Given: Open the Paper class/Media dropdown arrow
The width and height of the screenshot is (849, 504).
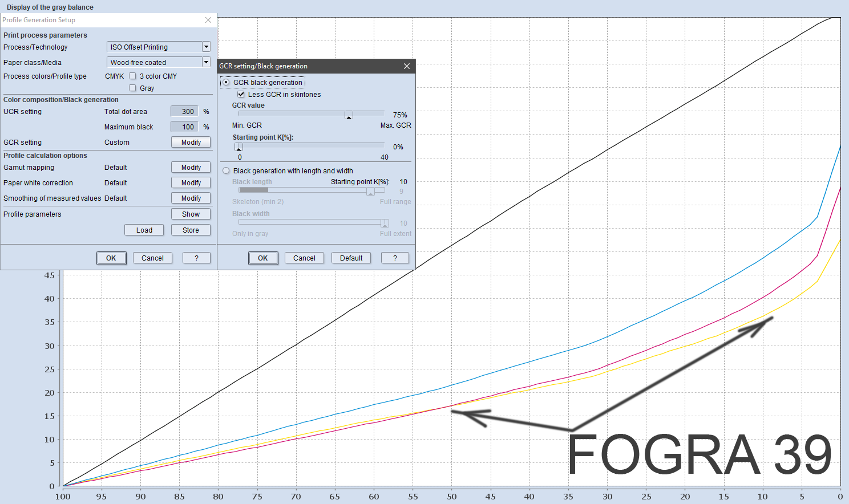Looking at the screenshot, I should [x=206, y=62].
